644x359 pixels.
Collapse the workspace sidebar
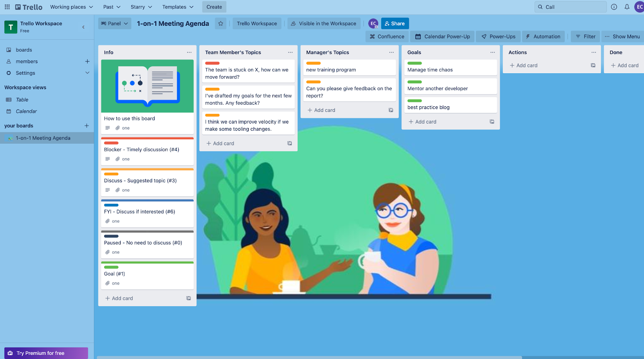pyautogui.click(x=83, y=27)
